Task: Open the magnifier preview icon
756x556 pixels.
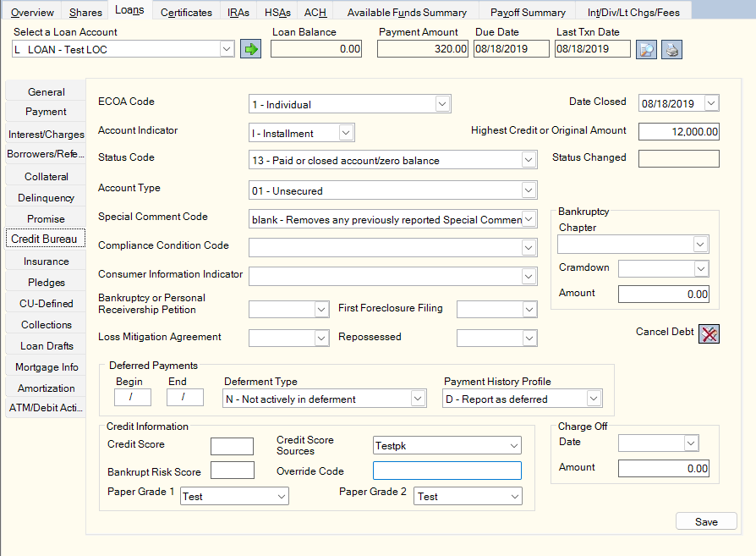Action: [x=646, y=49]
